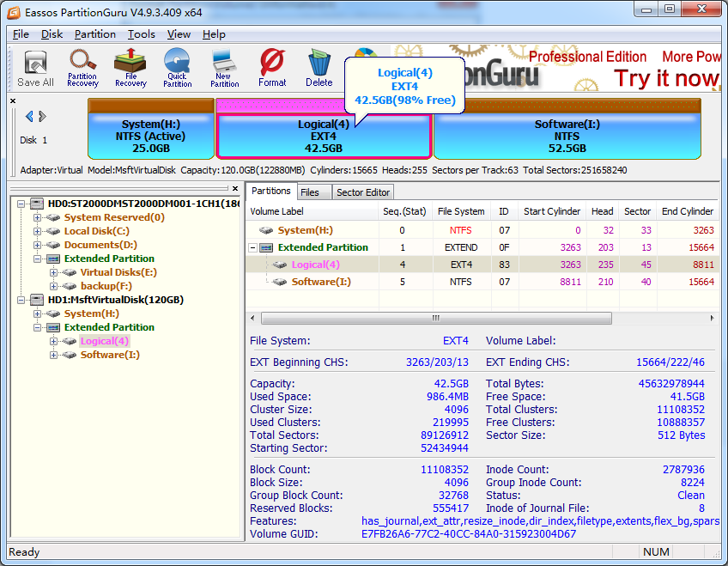Click 'Try it now' banner text
This screenshot has width=728, height=566.
pyautogui.click(x=666, y=78)
